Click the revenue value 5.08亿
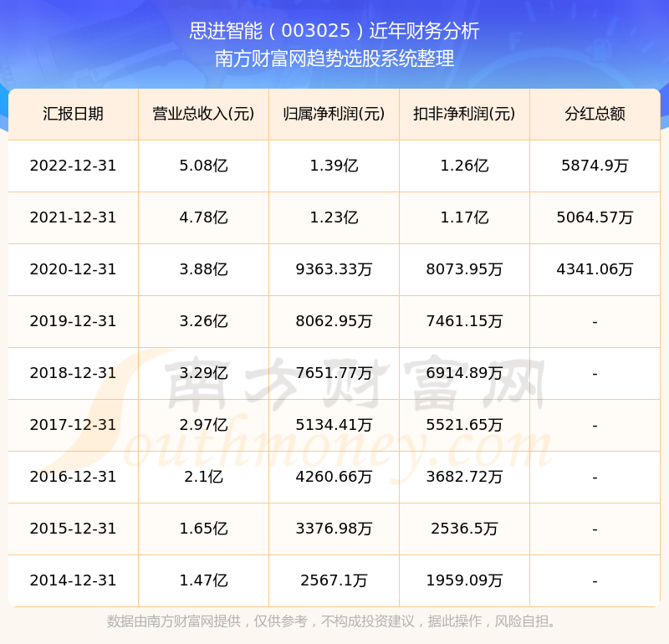Viewport: 669px width, 644px height. point(203,166)
